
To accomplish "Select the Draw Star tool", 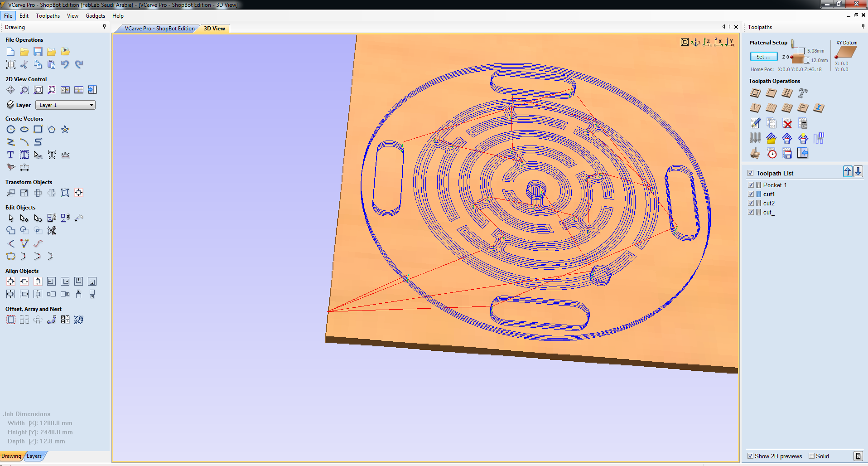I will coord(65,129).
